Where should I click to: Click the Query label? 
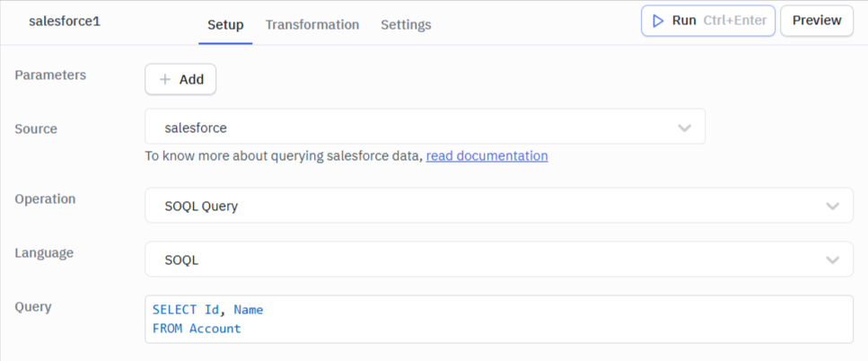[x=33, y=307]
